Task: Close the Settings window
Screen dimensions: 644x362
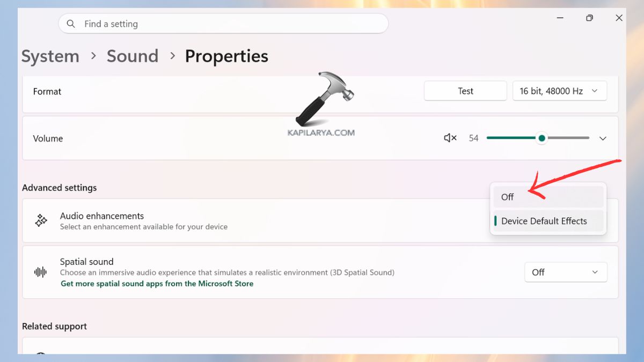Action: [x=619, y=18]
